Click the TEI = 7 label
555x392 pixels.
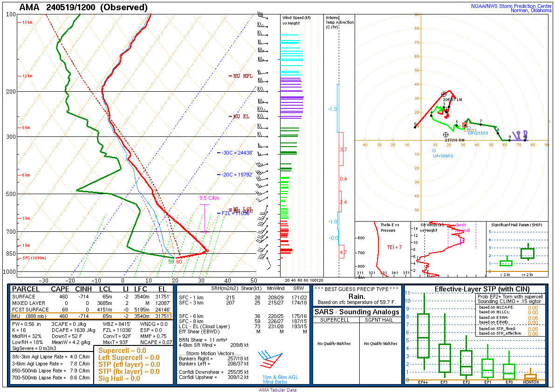[x=394, y=247]
